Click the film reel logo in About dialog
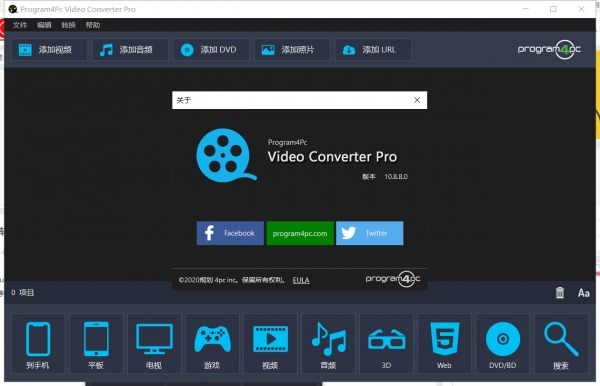Viewport: 600px width, 386px height. click(226, 155)
